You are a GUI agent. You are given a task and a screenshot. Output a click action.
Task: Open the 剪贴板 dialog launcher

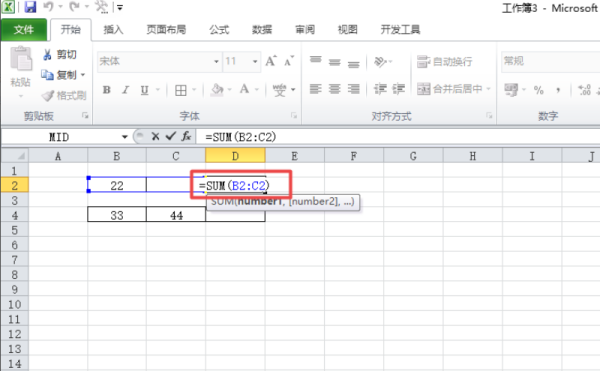(85, 116)
